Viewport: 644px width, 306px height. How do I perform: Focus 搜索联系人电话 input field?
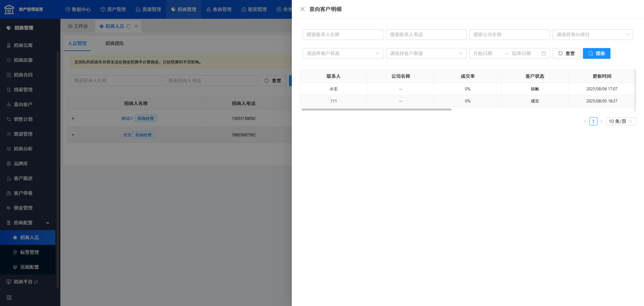[x=426, y=34]
